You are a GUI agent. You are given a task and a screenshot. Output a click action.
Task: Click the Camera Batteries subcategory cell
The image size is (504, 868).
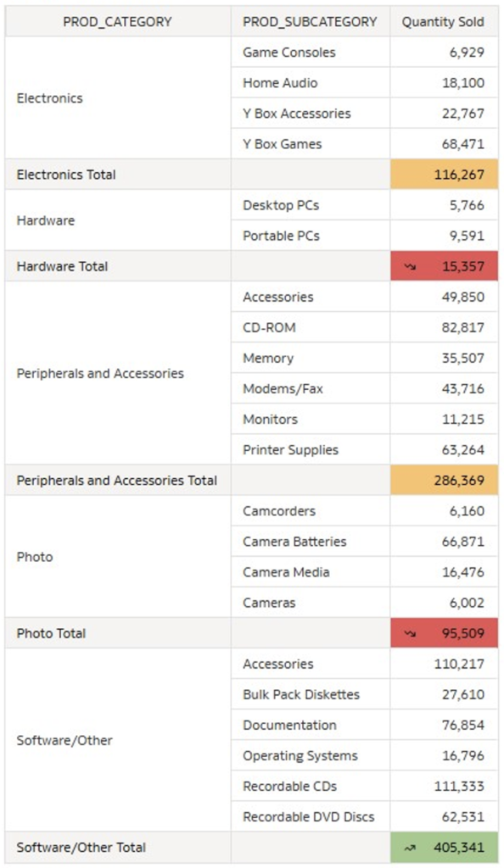(x=311, y=542)
